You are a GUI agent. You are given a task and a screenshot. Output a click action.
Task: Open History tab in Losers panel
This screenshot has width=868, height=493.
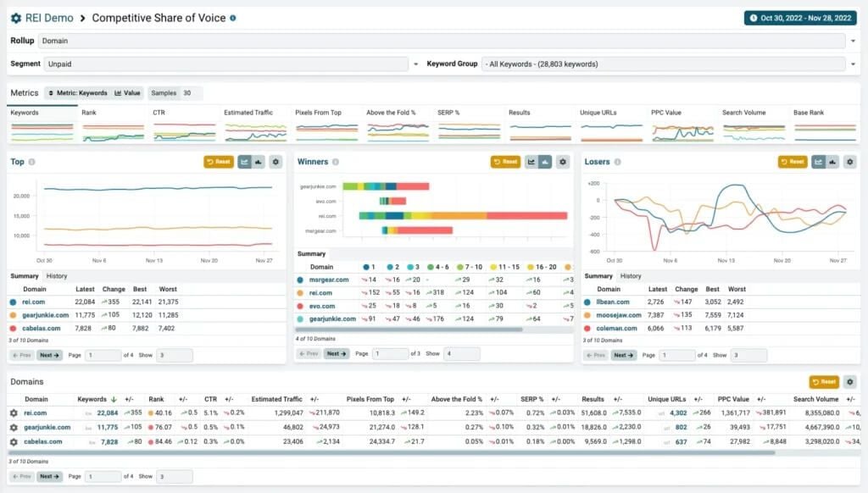click(x=631, y=276)
